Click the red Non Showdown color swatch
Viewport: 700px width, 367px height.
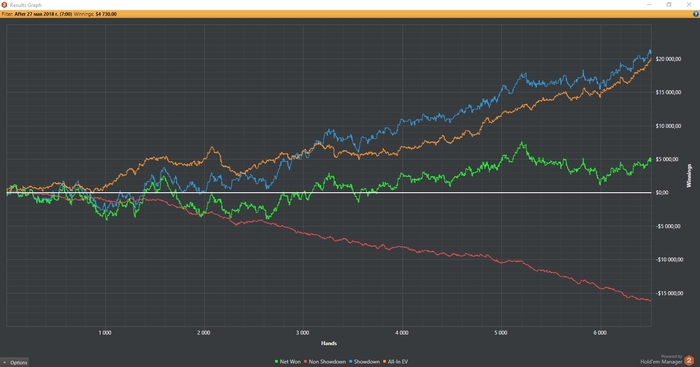point(306,362)
